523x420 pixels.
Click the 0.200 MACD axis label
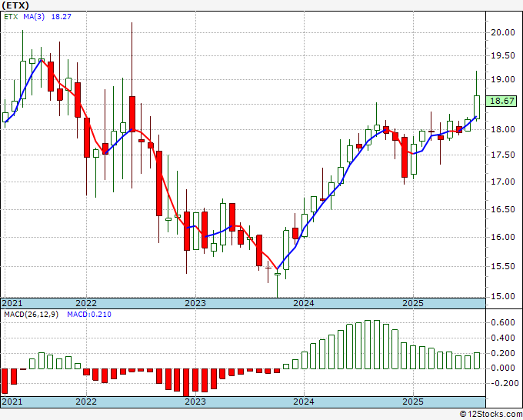[x=503, y=353]
